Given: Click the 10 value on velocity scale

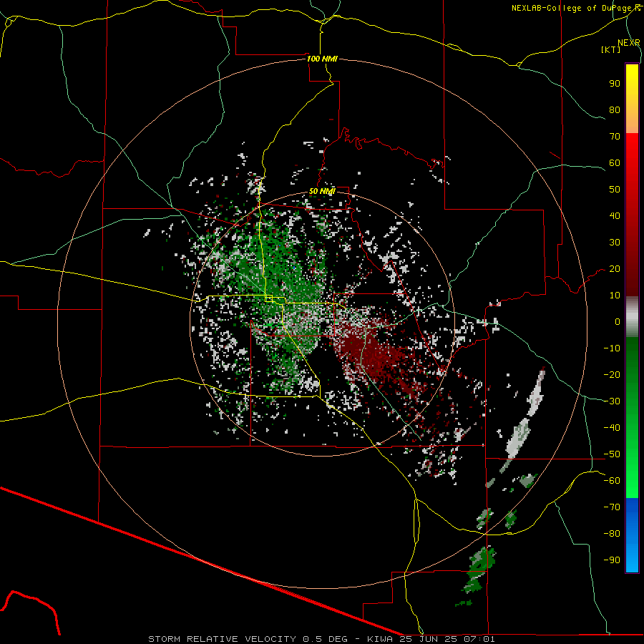Looking at the screenshot, I should tap(615, 296).
